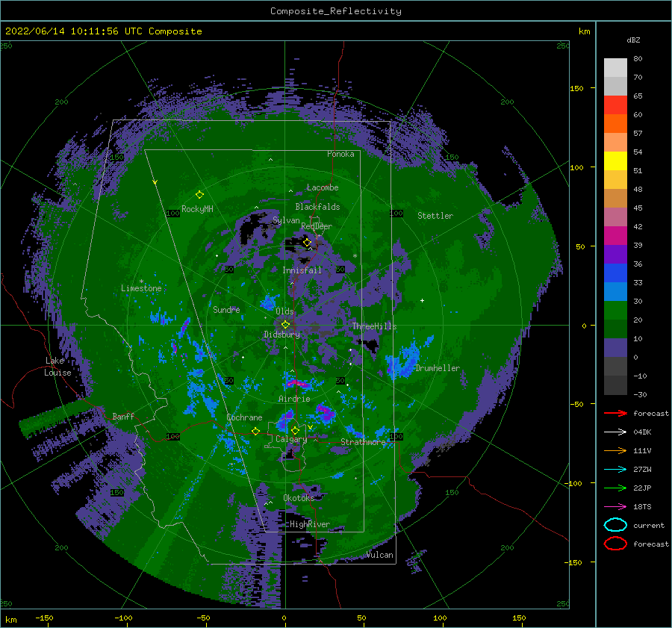This screenshot has height=628, width=672.
Task: Pick the light blue swatch between 33 and 30
Action: [615, 291]
